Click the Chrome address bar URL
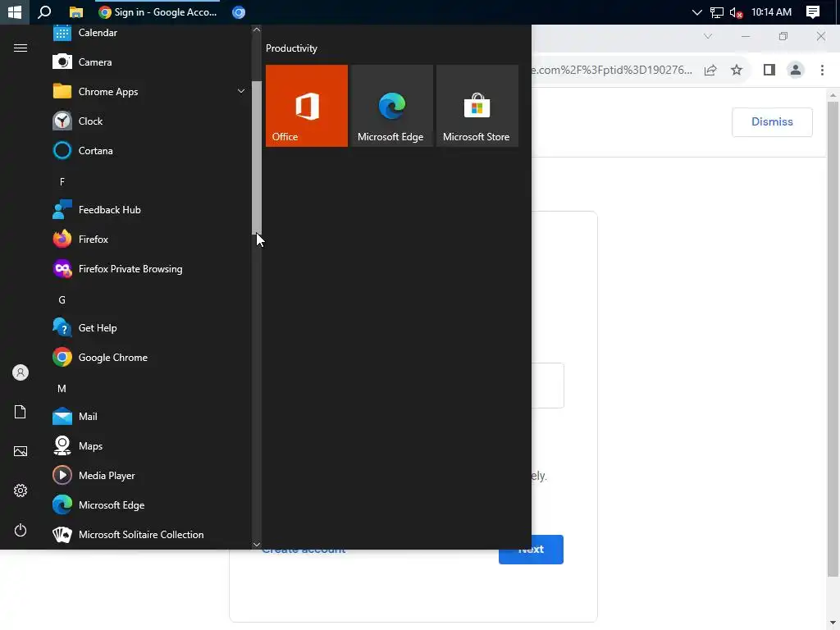Viewport: 840px width, 630px height. 611,70
